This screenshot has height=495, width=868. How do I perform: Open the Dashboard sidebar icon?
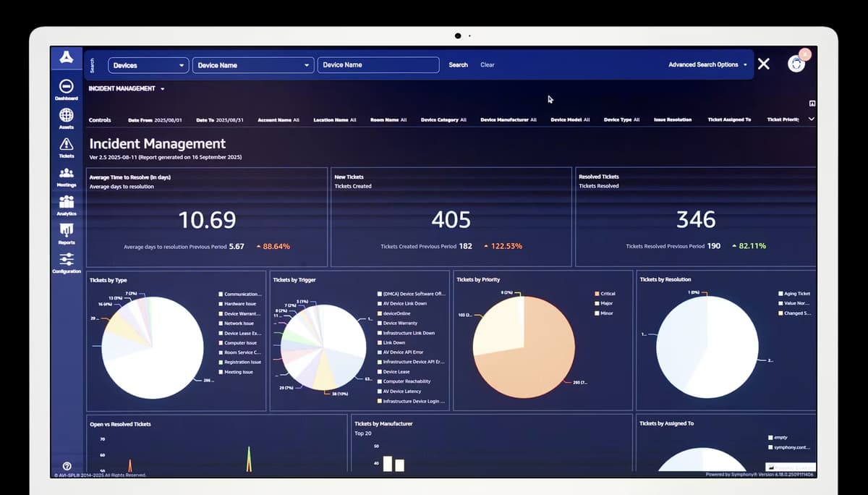click(x=66, y=86)
